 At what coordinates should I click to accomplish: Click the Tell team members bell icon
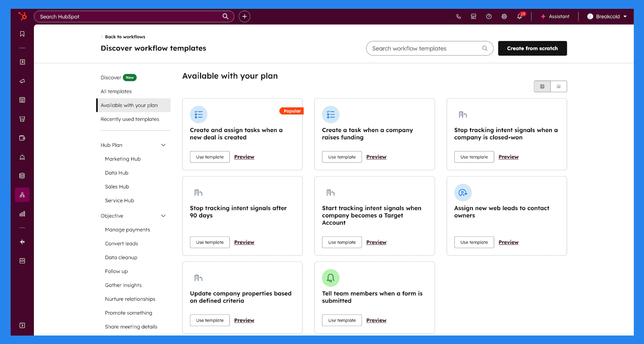pos(331,278)
